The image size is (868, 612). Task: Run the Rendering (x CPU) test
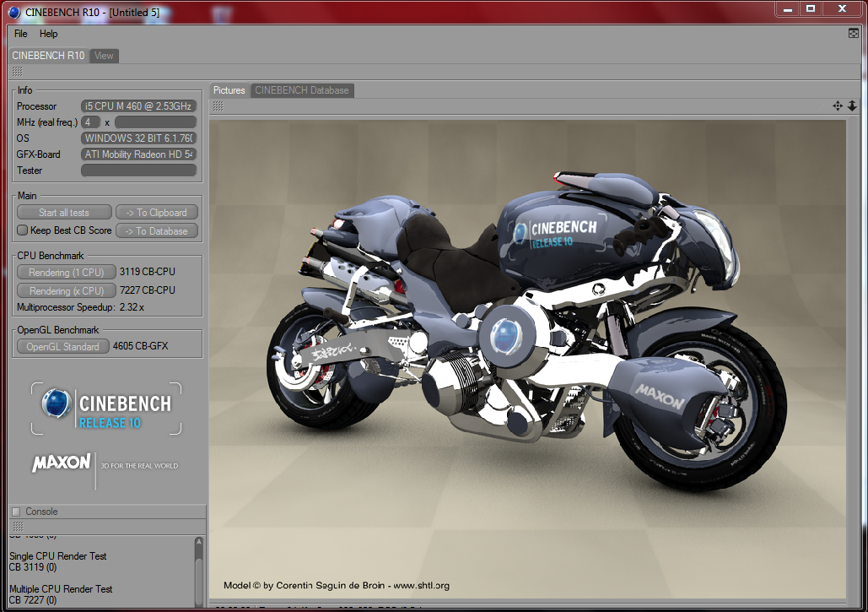pyautogui.click(x=67, y=290)
